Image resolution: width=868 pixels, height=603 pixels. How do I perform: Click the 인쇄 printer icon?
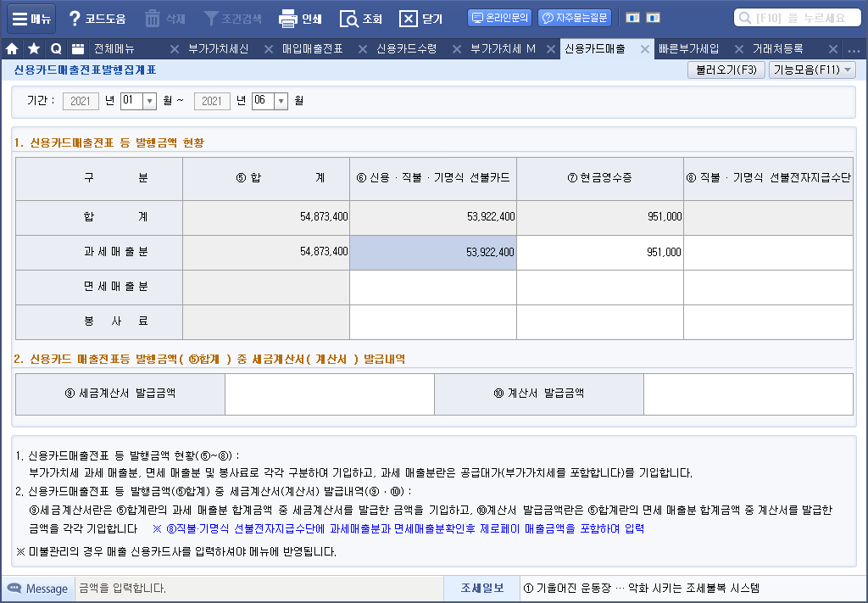tap(288, 18)
